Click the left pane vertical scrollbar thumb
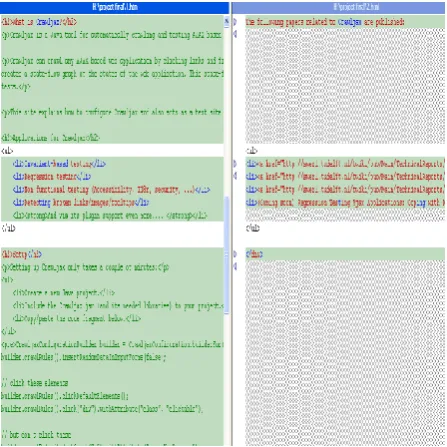The image size is (447, 447). (x=227, y=255)
